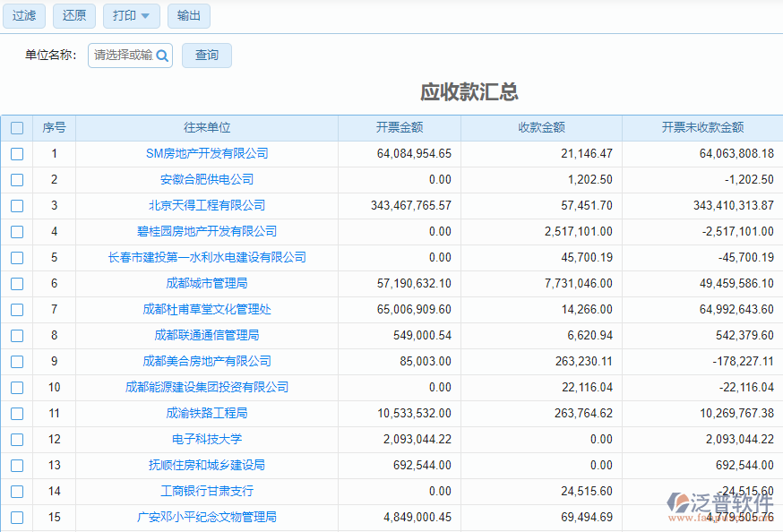Click the 过滤 filter button
This screenshot has width=783, height=532.
[x=24, y=15]
